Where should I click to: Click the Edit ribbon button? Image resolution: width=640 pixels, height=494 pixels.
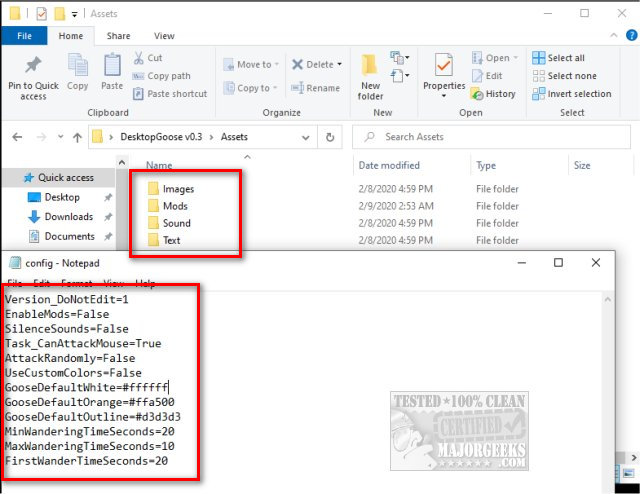pyautogui.click(x=487, y=76)
